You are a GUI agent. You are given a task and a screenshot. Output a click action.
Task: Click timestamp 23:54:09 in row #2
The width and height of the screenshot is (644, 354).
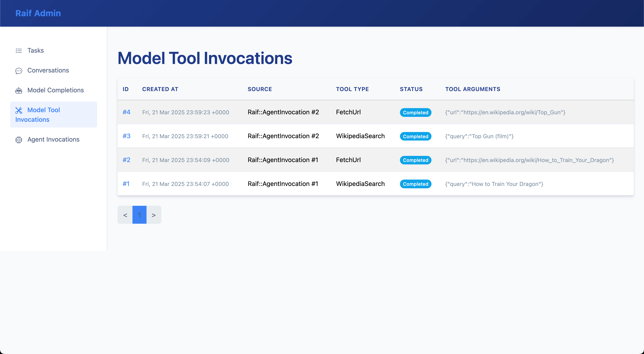point(185,160)
